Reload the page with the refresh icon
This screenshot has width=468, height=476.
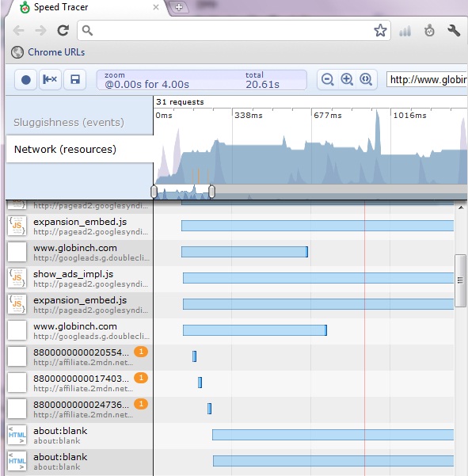[63, 30]
